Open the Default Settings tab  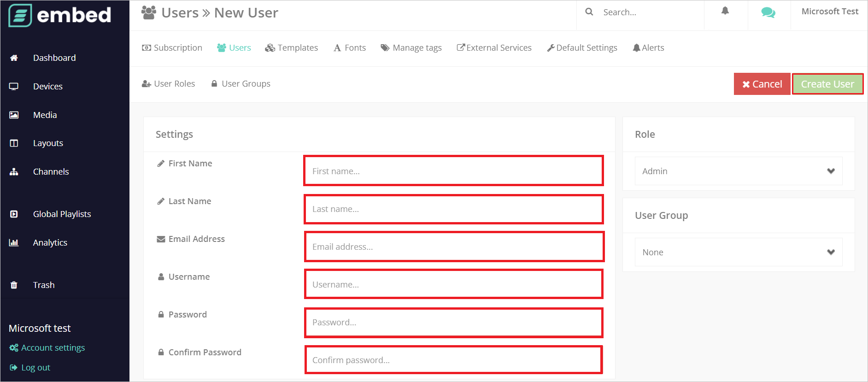click(582, 48)
